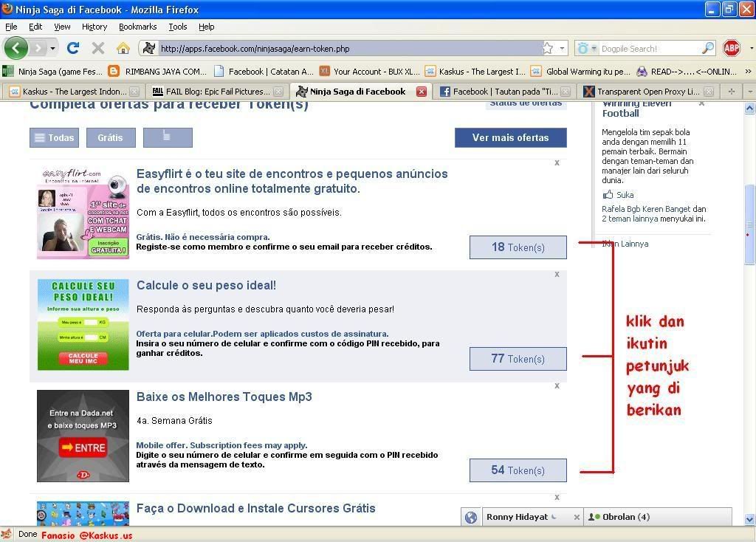Select the Todas offers filter

[x=54, y=138]
